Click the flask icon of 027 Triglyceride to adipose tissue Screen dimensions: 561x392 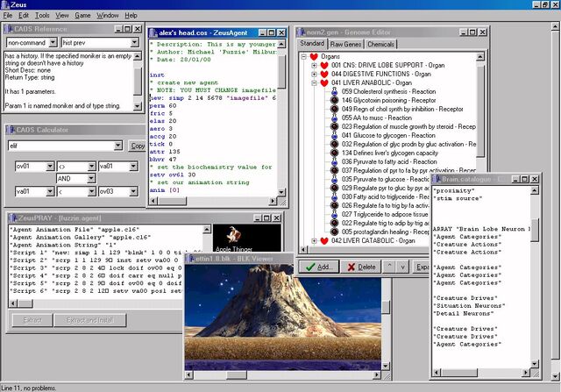[334, 215]
